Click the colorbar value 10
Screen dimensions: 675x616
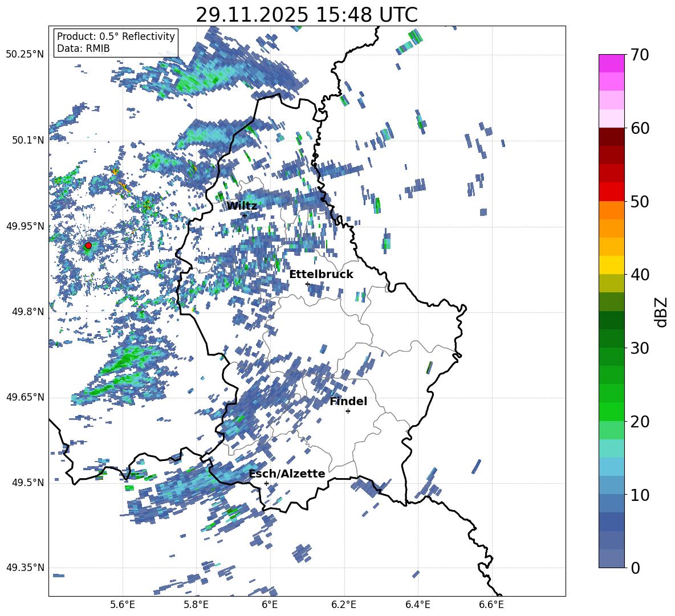click(x=640, y=495)
